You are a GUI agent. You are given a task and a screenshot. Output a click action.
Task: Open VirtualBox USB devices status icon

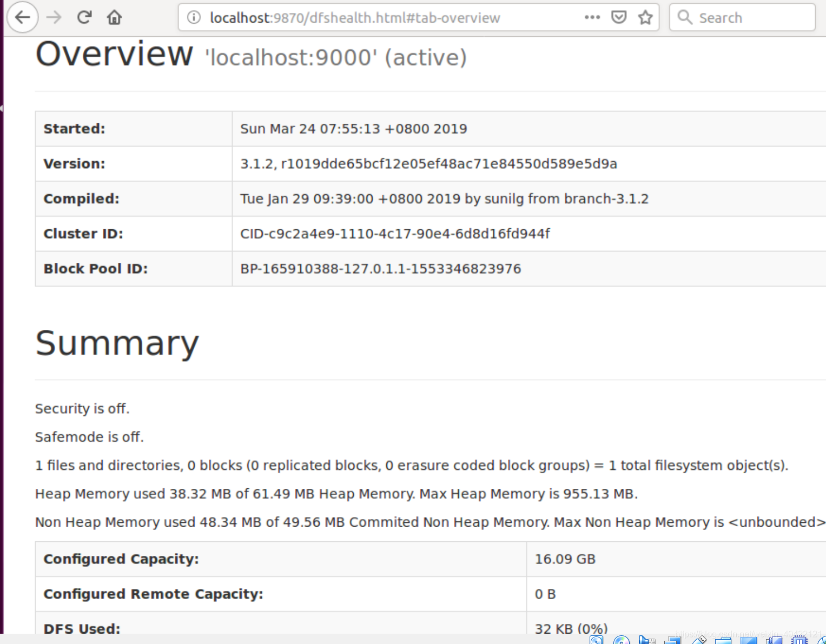700,640
